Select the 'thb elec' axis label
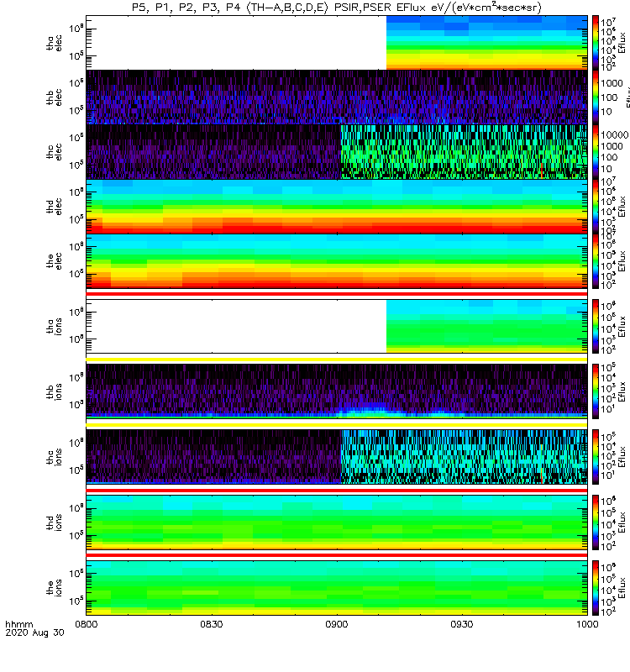The width and height of the screenshot is (630, 672). click(55, 97)
